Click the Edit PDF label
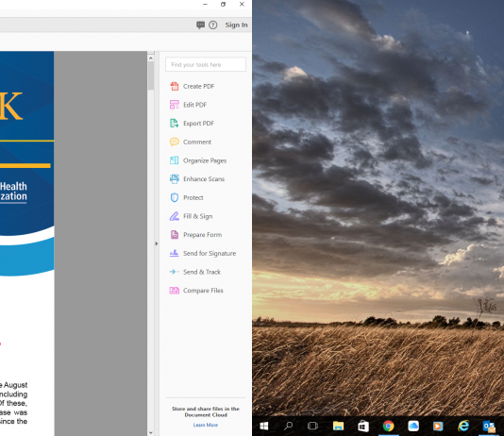This screenshot has width=504, height=436. tap(194, 105)
